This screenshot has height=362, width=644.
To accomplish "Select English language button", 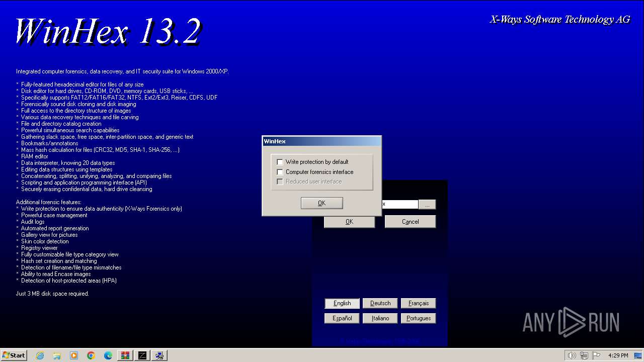I will [342, 303].
